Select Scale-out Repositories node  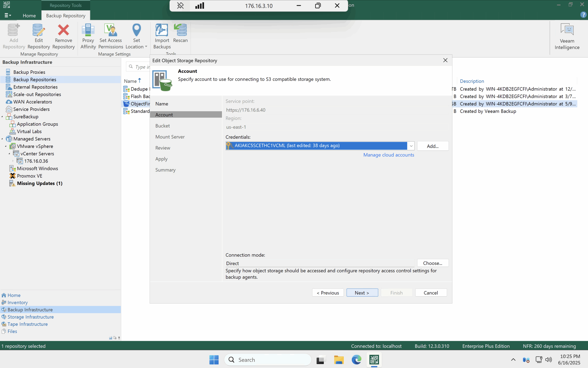(37, 95)
